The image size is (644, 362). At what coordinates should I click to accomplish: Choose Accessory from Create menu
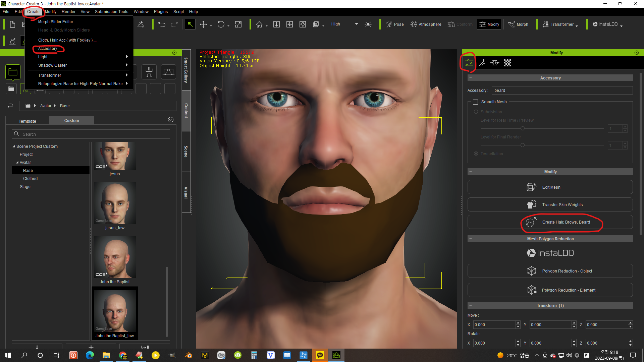point(48,49)
